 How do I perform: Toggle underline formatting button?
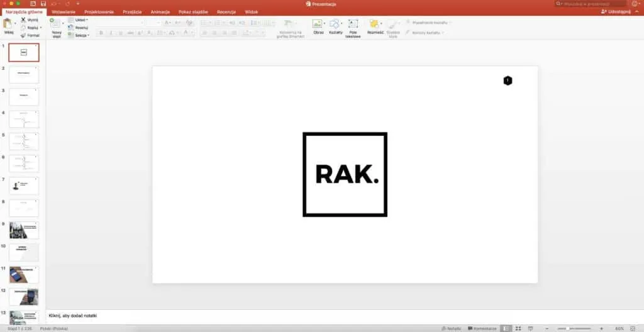(120, 33)
